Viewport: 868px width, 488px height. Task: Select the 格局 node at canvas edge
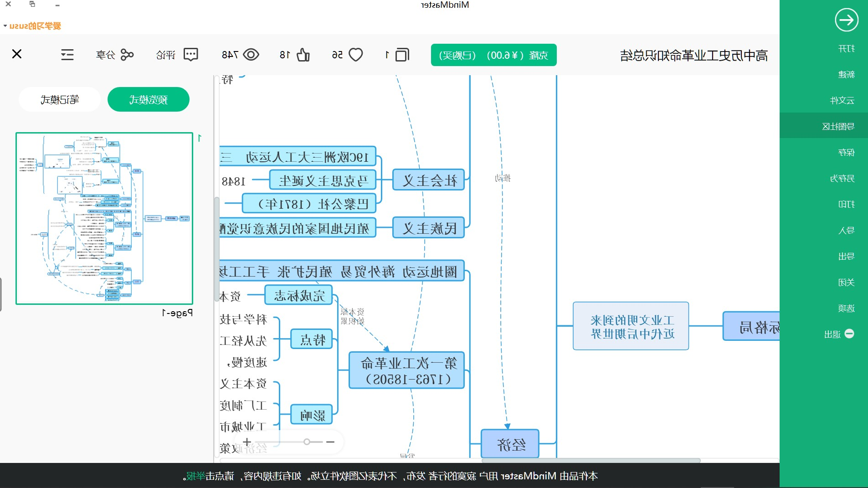coord(752,326)
